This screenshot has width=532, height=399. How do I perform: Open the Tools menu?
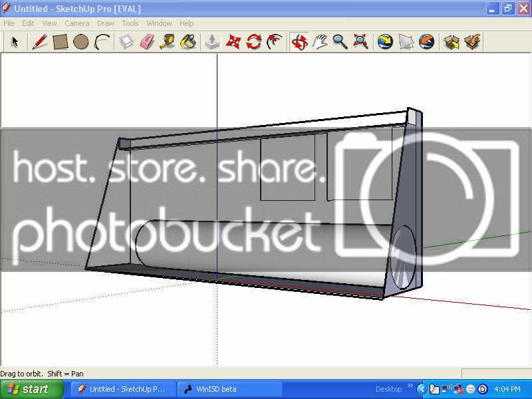(130, 23)
